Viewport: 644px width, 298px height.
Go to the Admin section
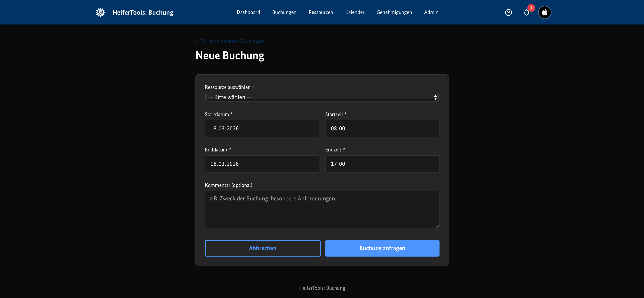[x=431, y=12]
